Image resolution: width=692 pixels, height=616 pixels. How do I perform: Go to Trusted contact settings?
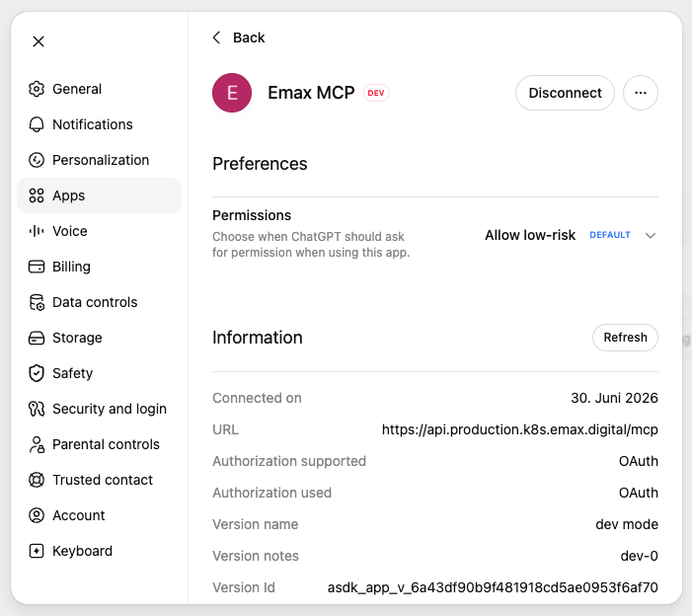coord(99,480)
